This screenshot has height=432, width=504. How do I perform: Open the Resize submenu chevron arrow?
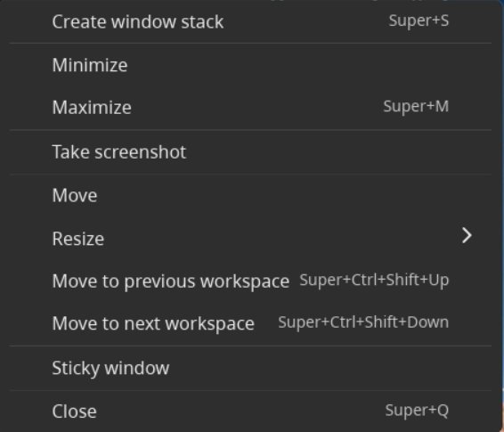pos(467,236)
